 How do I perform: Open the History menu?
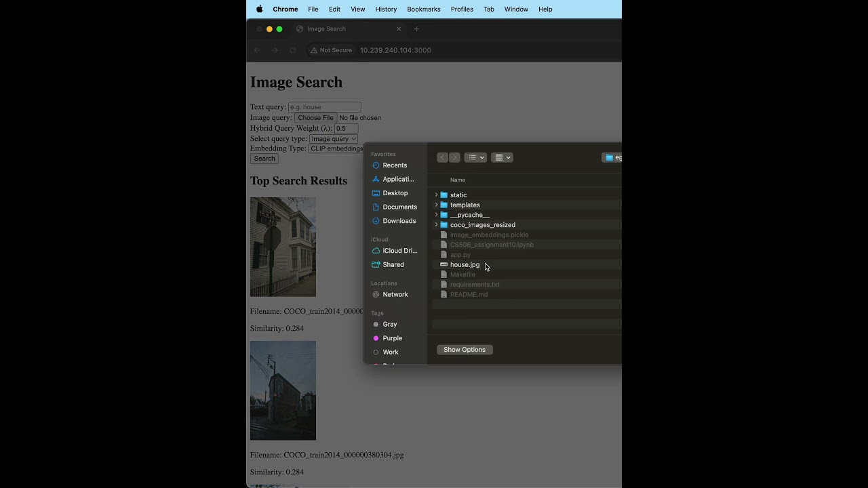tap(386, 9)
